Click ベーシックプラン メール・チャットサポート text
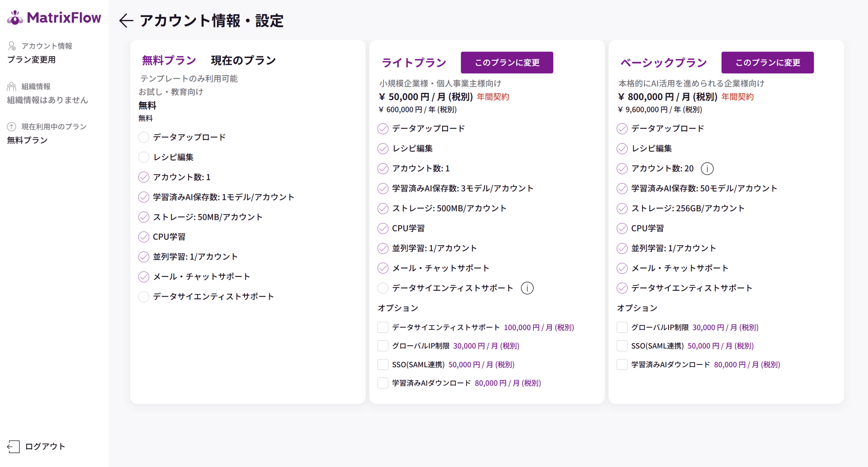Viewport: 868px width, 467px height. click(x=679, y=268)
